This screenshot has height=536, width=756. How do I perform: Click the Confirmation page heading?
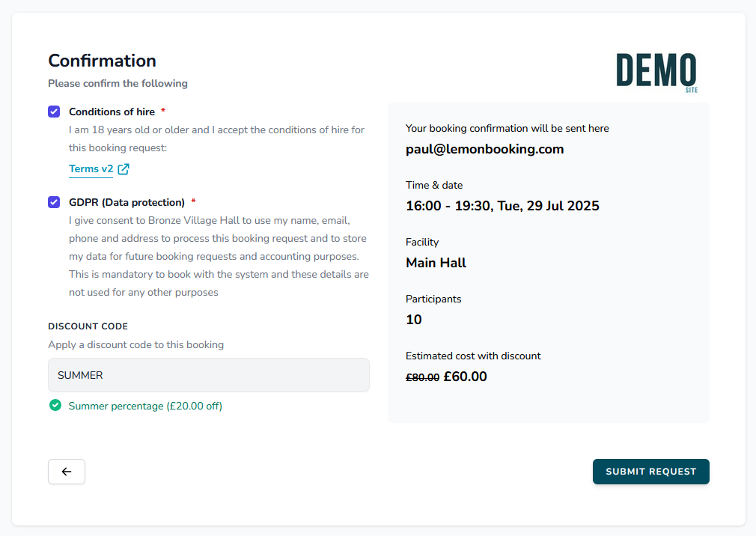pyautogui.click(x=102, y=61)
